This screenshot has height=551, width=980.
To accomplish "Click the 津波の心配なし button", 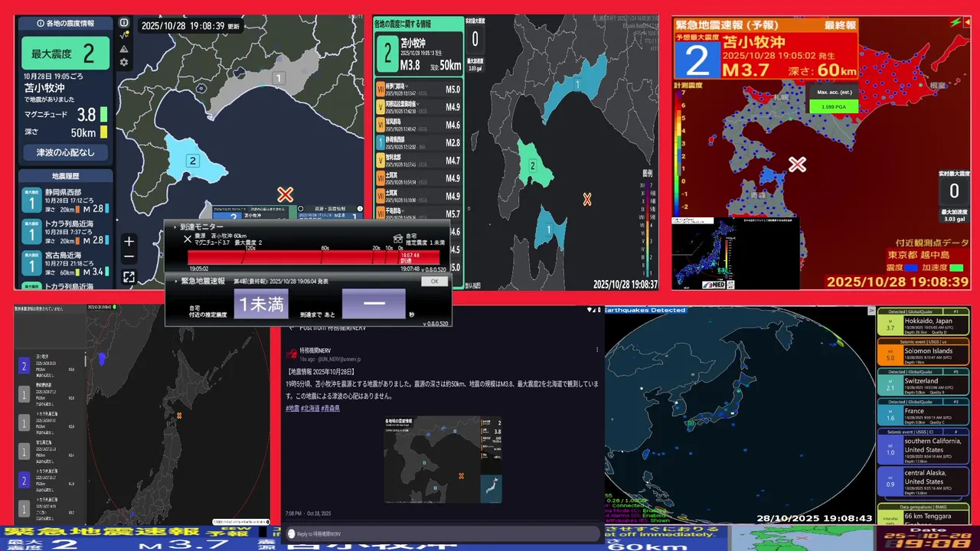I will (x=65, y=152).
